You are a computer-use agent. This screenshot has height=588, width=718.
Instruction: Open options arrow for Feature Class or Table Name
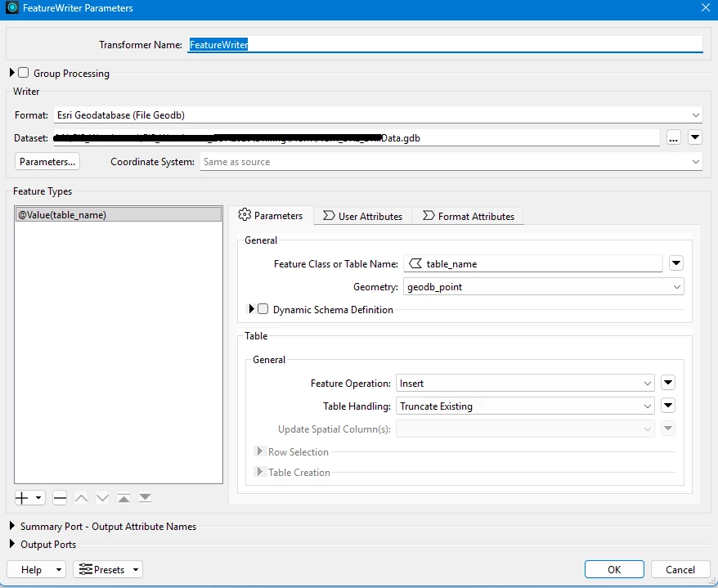(x=676, y=263)
